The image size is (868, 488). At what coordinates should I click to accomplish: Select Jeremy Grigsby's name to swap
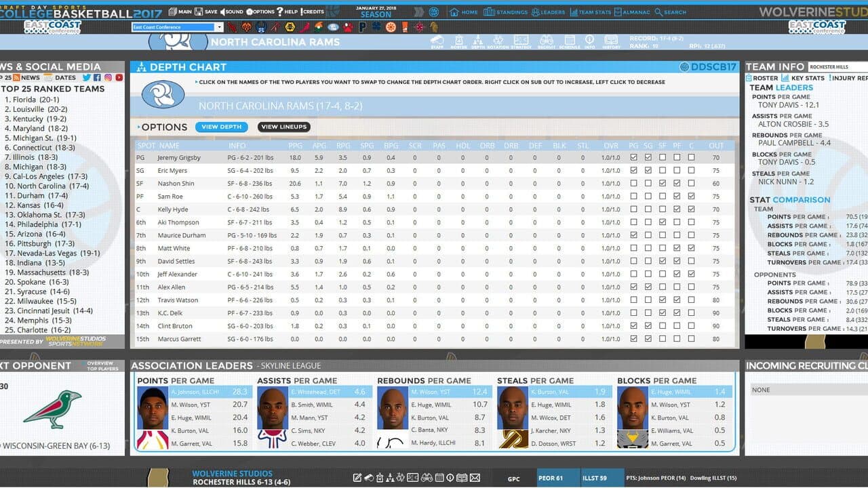179,158
